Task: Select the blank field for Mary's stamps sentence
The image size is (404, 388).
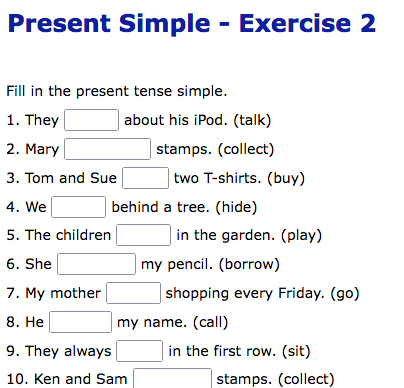Action: [107, 149]
